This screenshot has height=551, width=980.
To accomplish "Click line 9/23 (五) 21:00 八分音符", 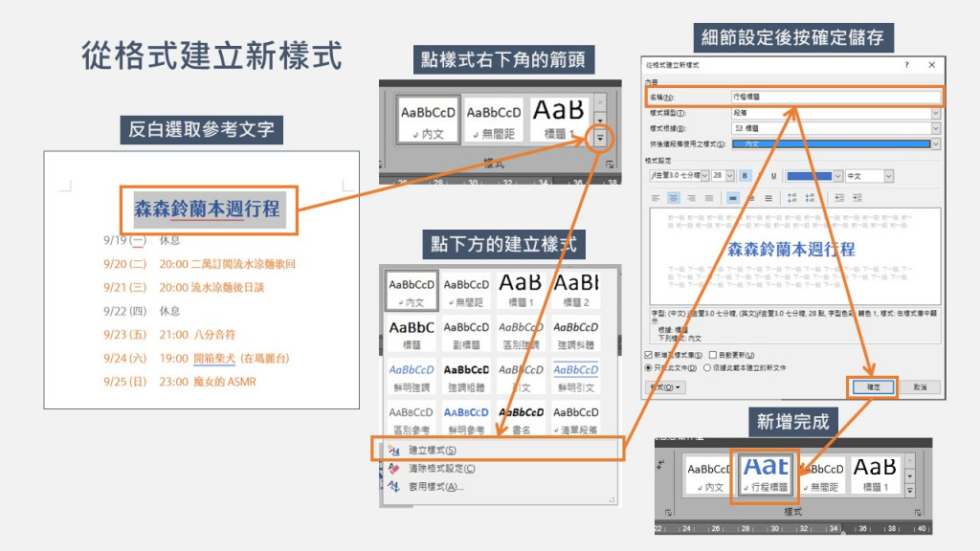I will coord(169,334).
